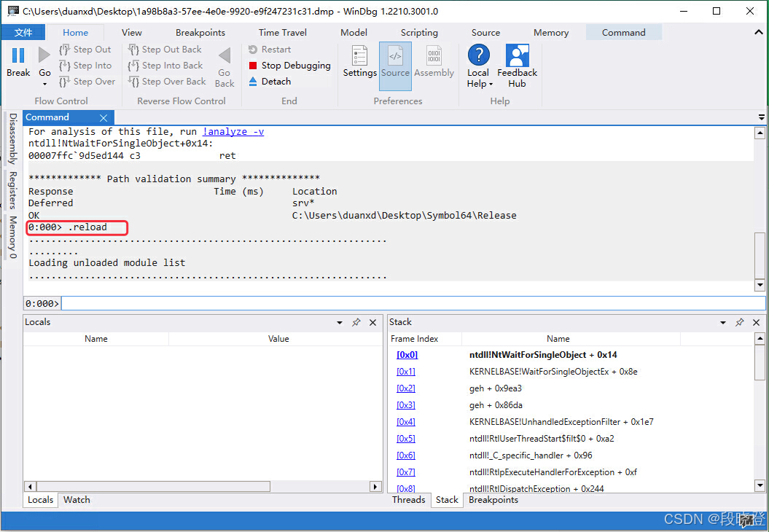The width and height of the screenshot is (769, 532).
Task: Switch to the View ribbon tab
Action: [131, 32]
